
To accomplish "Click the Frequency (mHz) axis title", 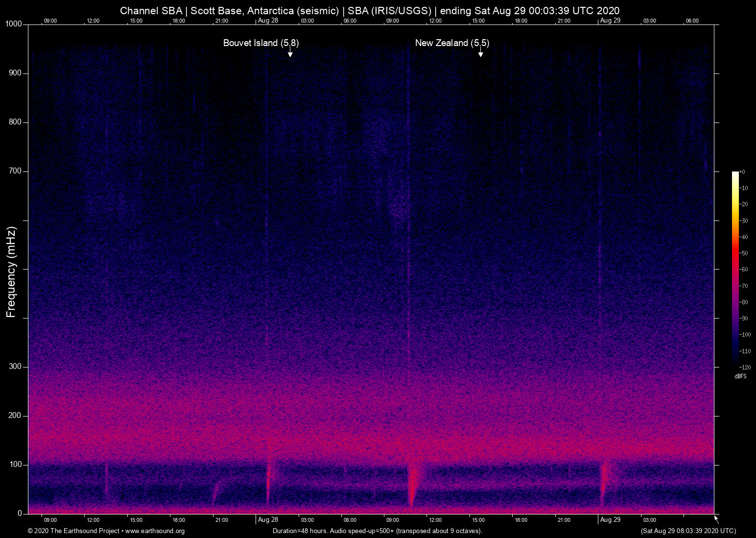I will (x=11, y=272).
